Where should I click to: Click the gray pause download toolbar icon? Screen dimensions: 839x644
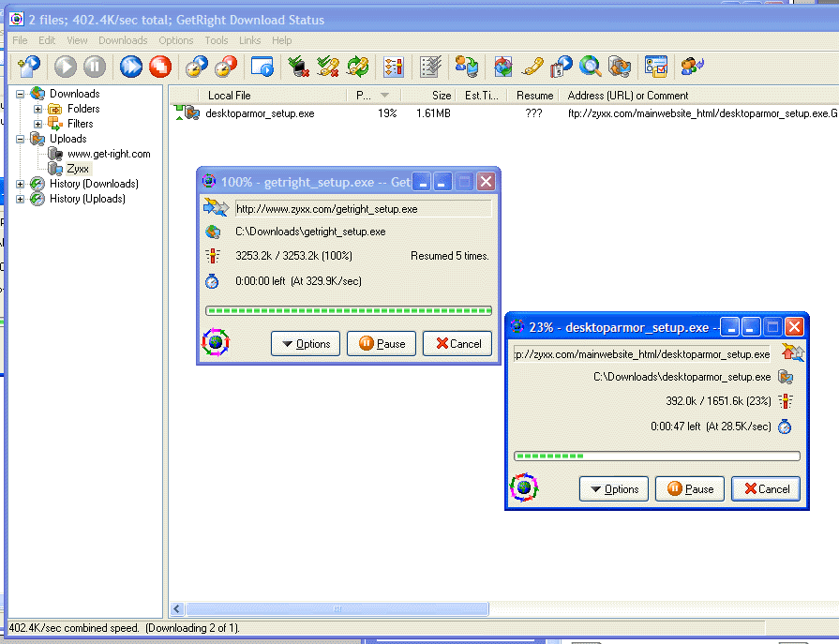pyautogui.click(x=95, y=67)
